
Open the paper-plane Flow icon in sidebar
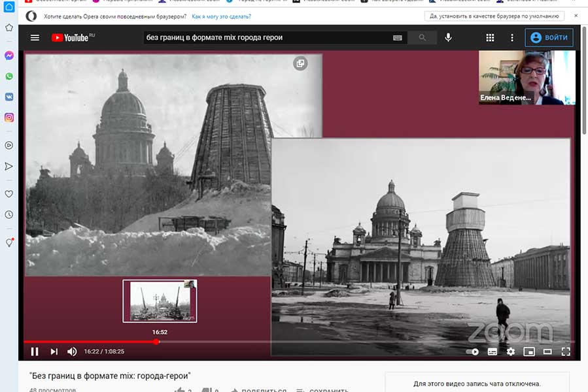[9, 167]
